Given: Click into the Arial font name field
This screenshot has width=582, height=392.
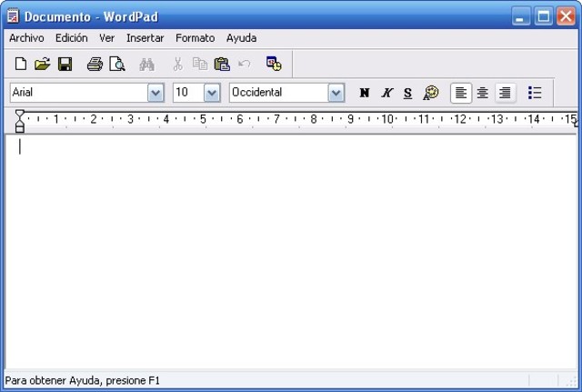Looking at the screenshot, I should [x=79, y=93].
